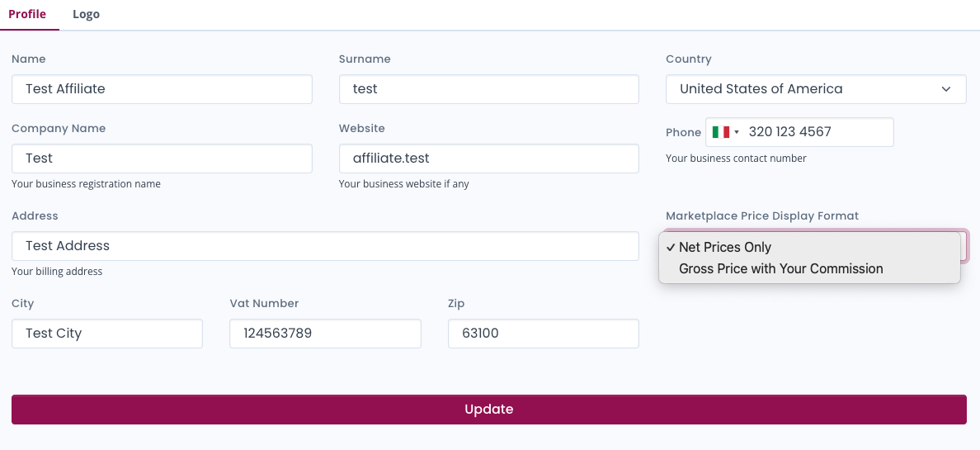Screen dimensions: 980x450
Task: Click the City input field
Action: pos(107,334)
